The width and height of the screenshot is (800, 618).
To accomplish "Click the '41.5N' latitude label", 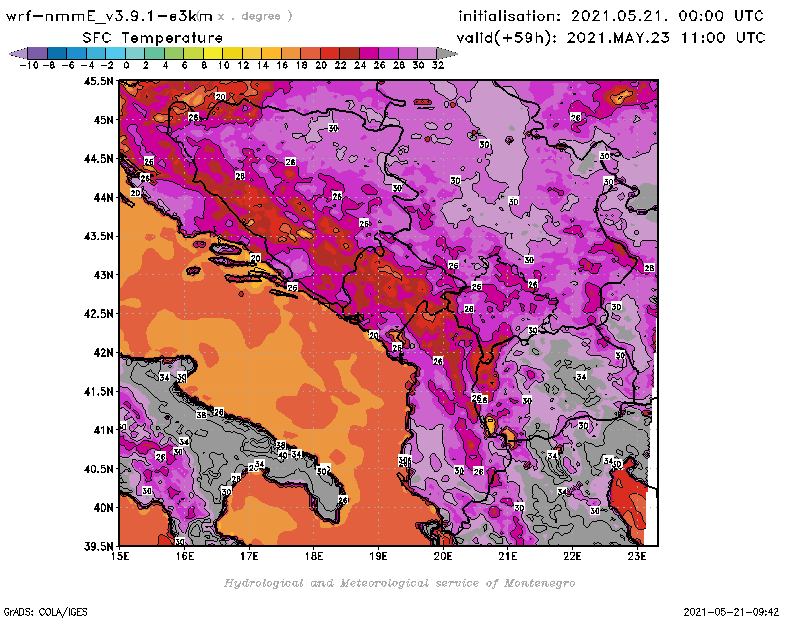I will 98,391.
